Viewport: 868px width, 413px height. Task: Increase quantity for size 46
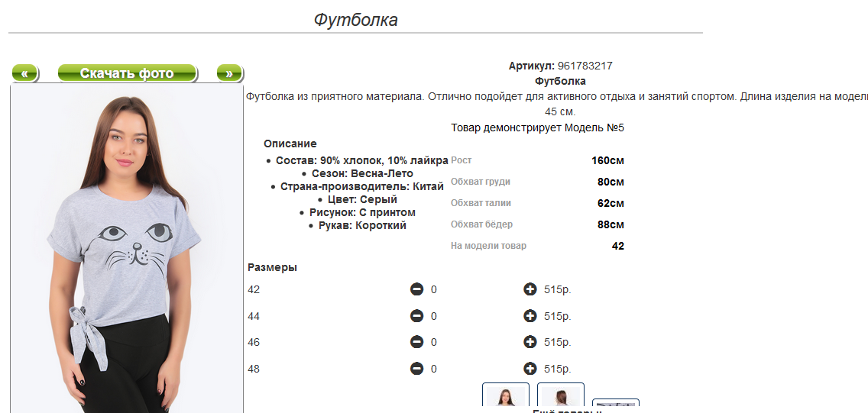click(x=530, y=342)
